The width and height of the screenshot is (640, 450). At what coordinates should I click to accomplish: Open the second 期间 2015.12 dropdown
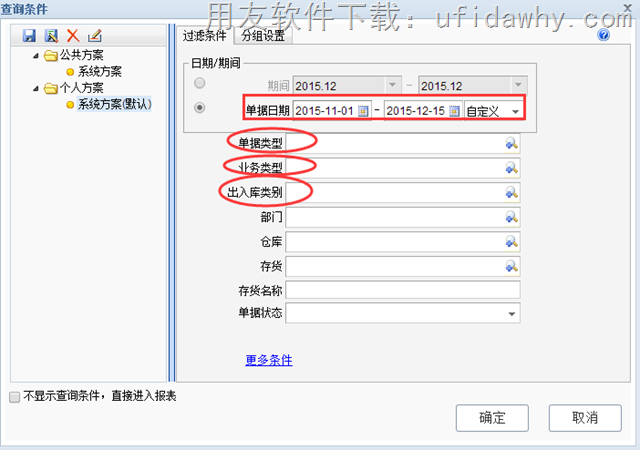(518, 85)
